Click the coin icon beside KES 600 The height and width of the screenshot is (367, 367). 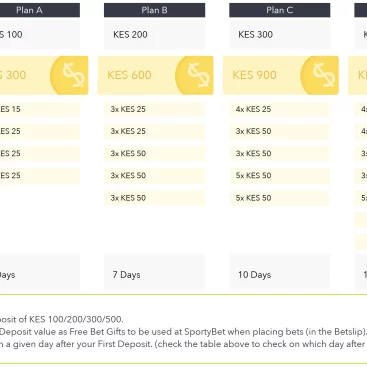[194, 75]
